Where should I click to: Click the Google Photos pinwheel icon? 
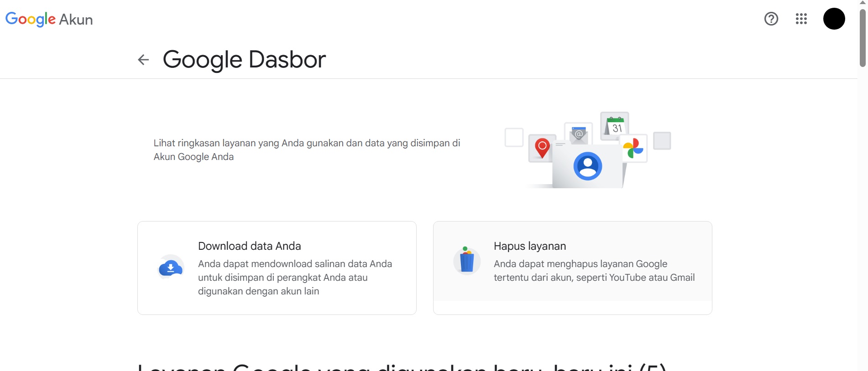(633, 148)
